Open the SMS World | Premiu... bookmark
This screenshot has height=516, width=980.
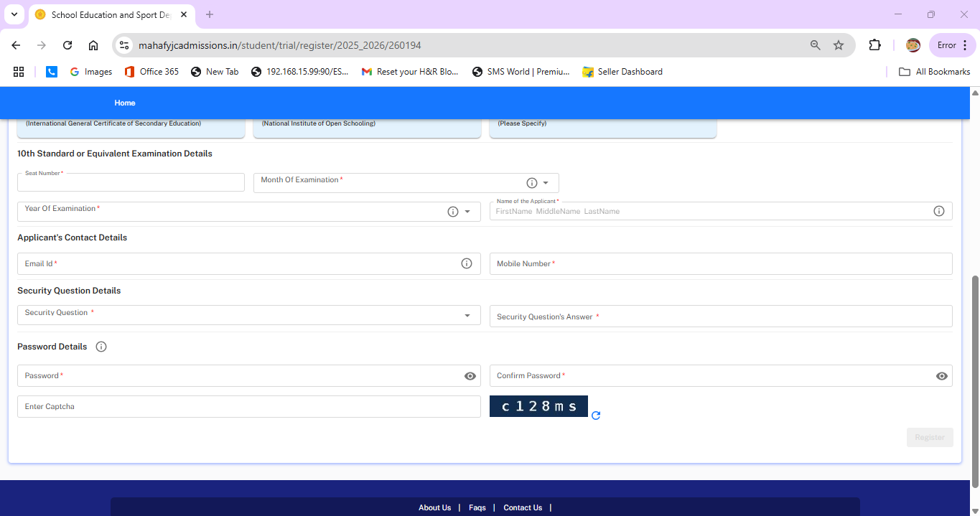tap(521, 72)
